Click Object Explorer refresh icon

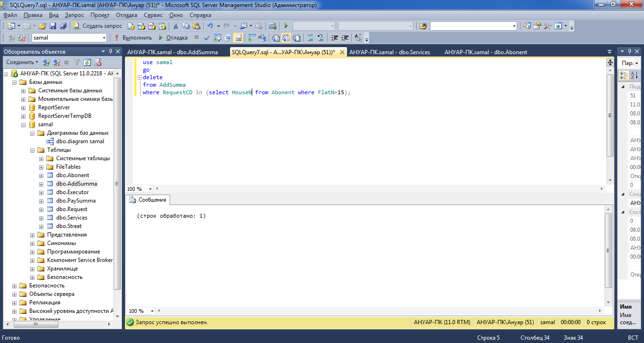87,62
